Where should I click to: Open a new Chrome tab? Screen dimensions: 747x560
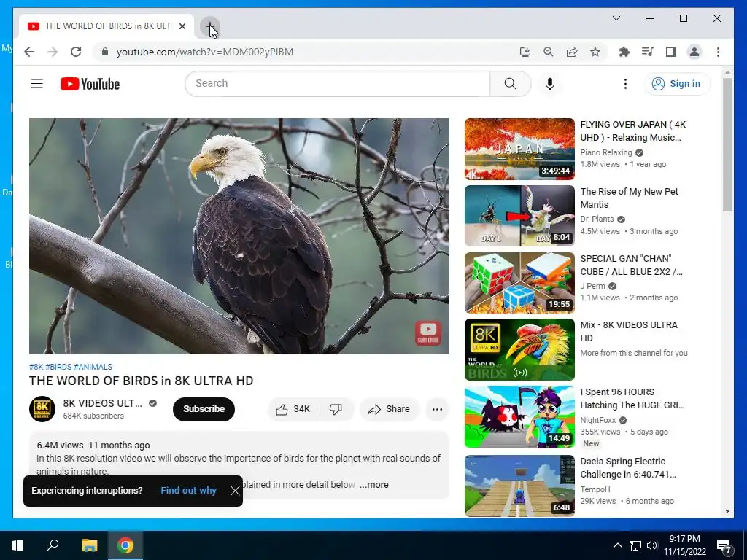pos(209,26)
